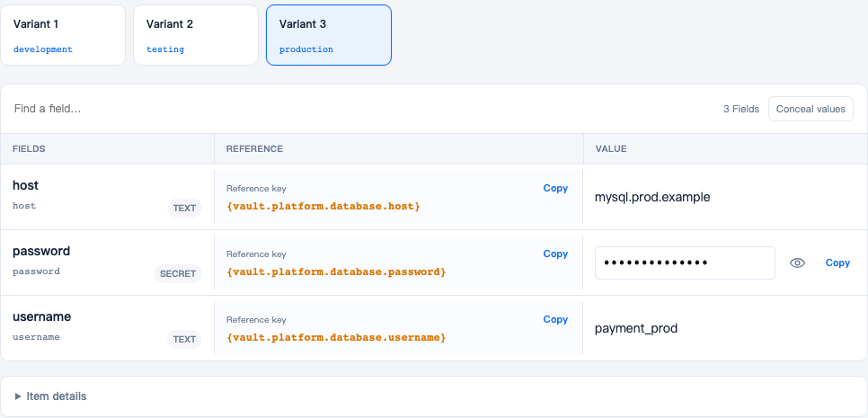Focus the Find a field search box
Image resolution: width=868 pixels, height=418 pixels.
[x=359, y=109]
